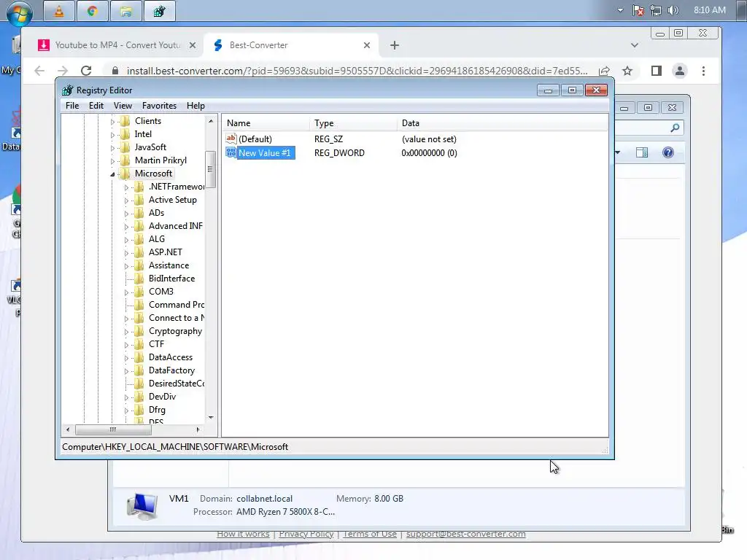The height and width of the screenshot is (560, 747).
Task: Click the Windows Start orb
Action: coord(20,13)
